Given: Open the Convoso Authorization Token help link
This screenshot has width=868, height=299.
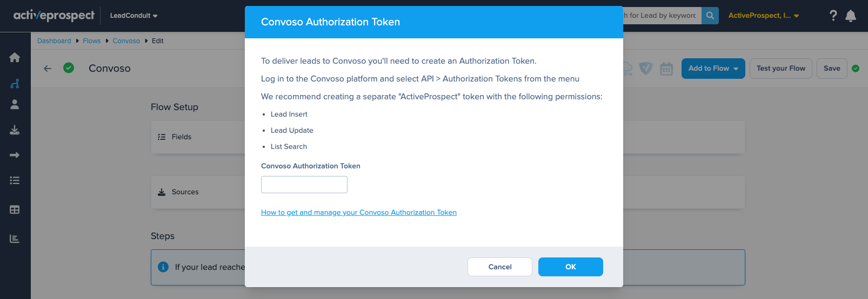Looking at the screenshot, I should (359, 213).
